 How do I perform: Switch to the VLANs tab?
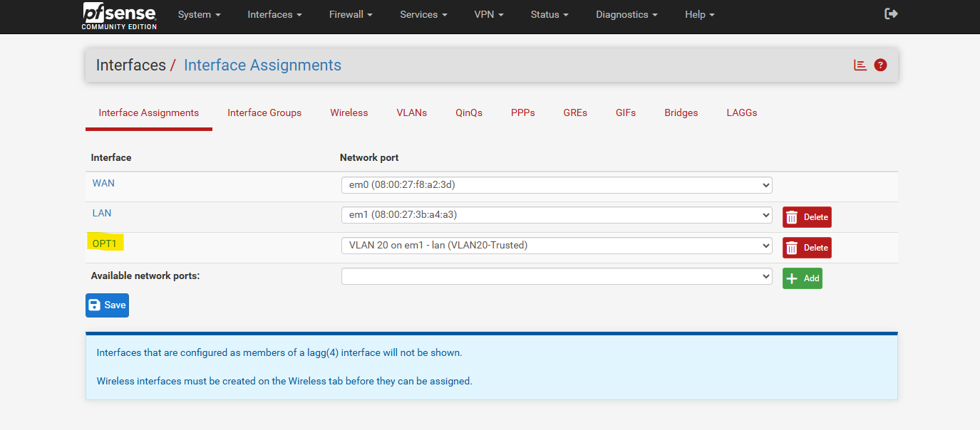coord(412,112)
